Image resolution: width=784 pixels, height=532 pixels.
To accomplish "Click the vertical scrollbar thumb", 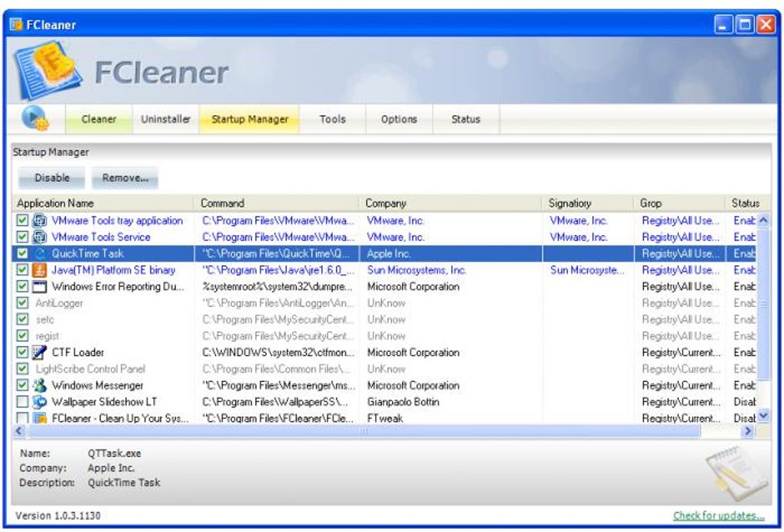I will click(x=763, y=303).
